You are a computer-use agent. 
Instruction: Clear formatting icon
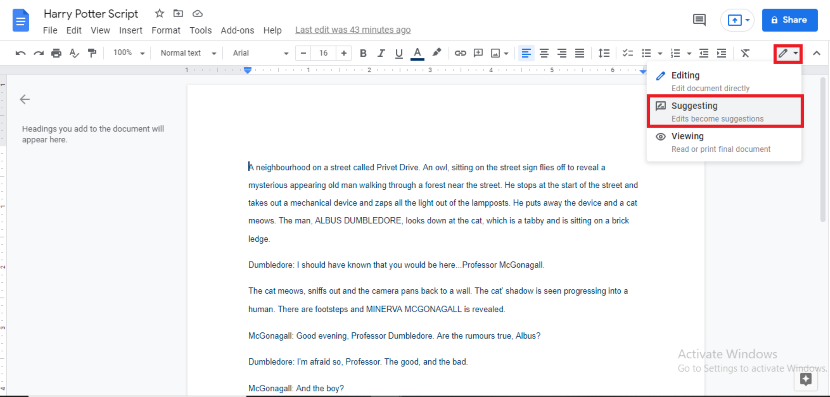tap(745, 53)
